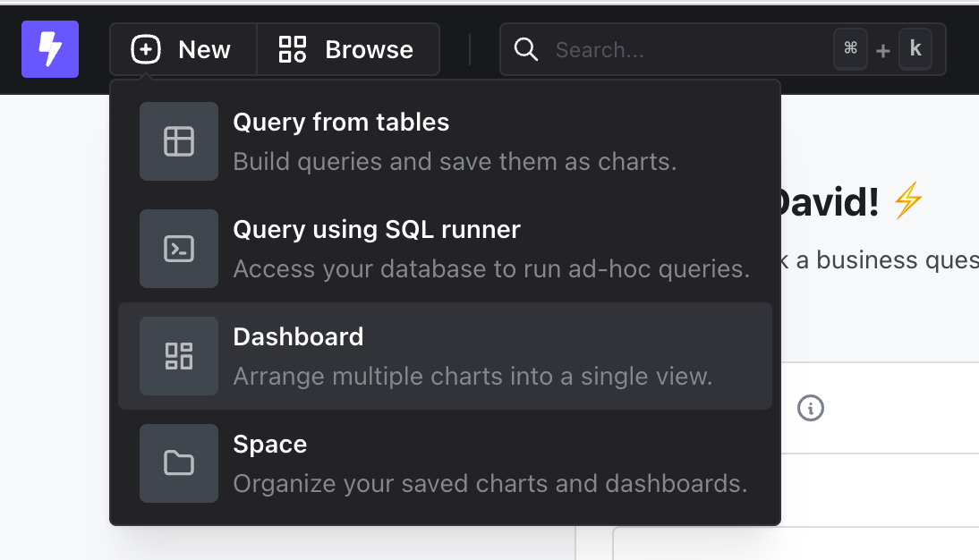Click the command key shortcut badge
This screenshot has width=979, height=560.
click(850, 49)
